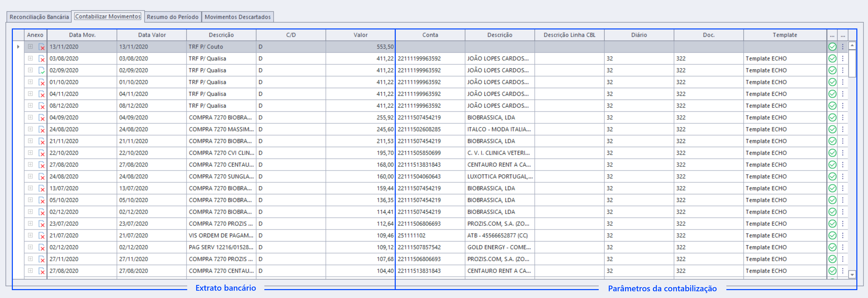Click scrollbar down arrow of the grid
Viewport: 868px width, 298px height.
pyautogui.click(x=852, y=275)
